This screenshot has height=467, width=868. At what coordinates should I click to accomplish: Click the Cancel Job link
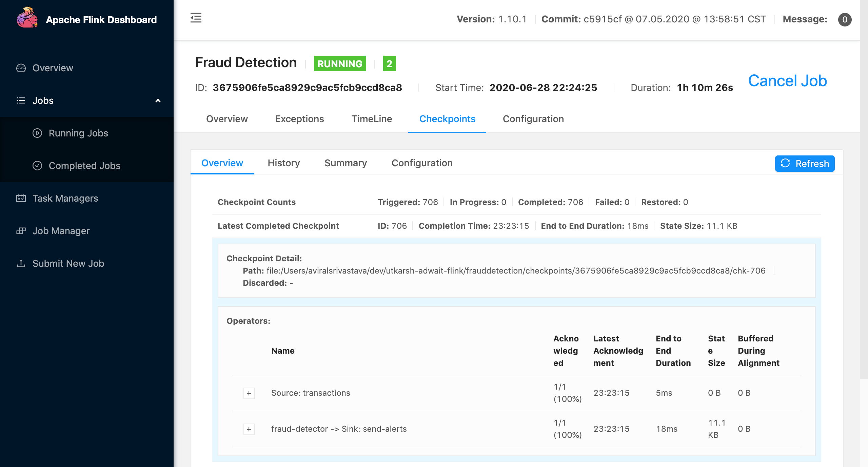[x=787, y=81]
